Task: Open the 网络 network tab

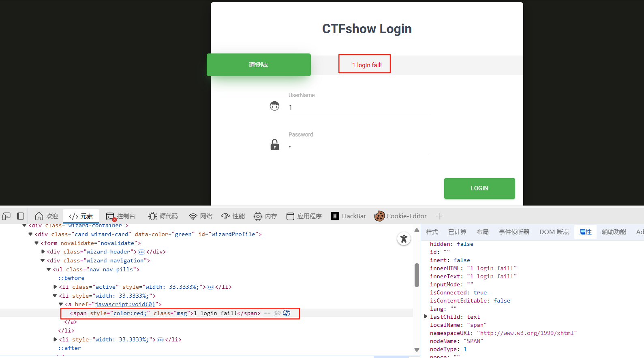Action: 201,216
